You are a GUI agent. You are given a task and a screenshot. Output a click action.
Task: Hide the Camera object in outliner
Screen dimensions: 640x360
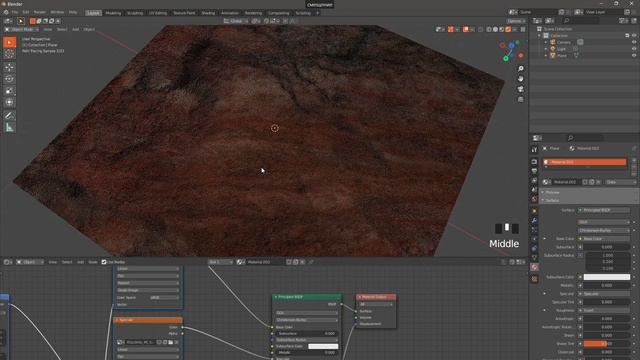coord(634,42)
